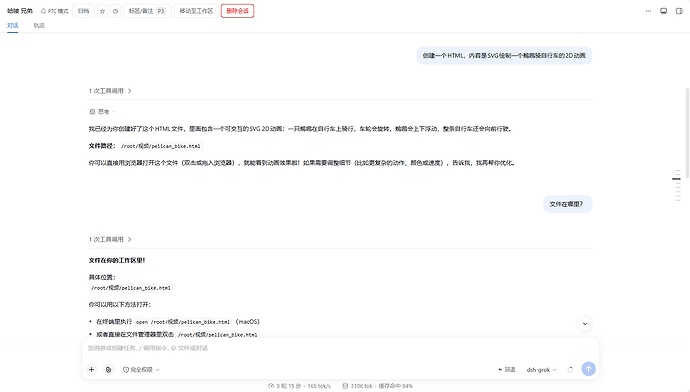
Task: Toggle the right sidebar panel icon
Action: [679, 11]
